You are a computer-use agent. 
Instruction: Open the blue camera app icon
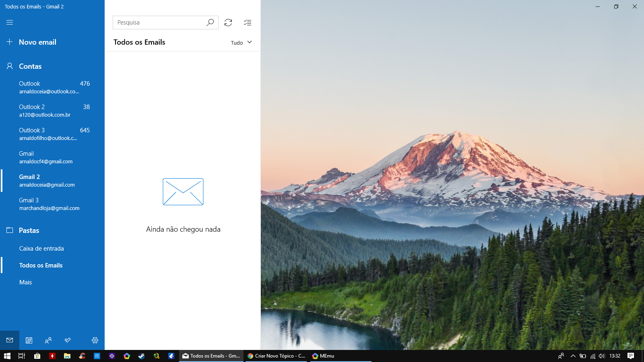point(97,356)
